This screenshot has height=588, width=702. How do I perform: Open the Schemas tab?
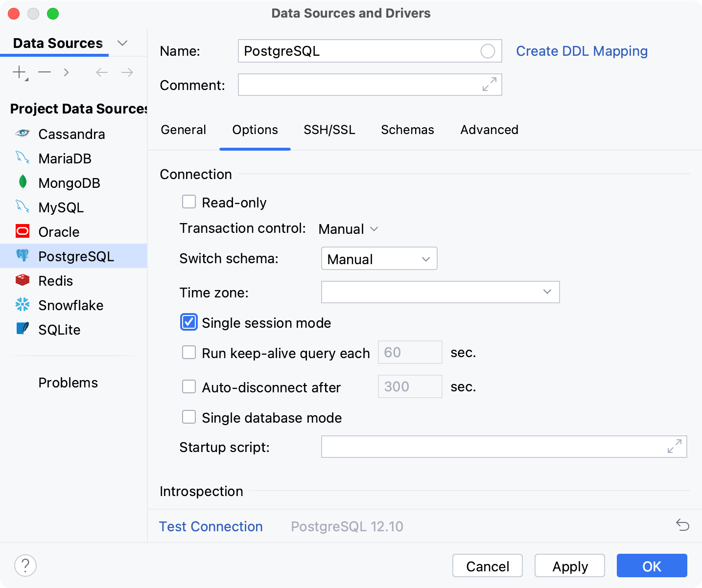(407, 130)
